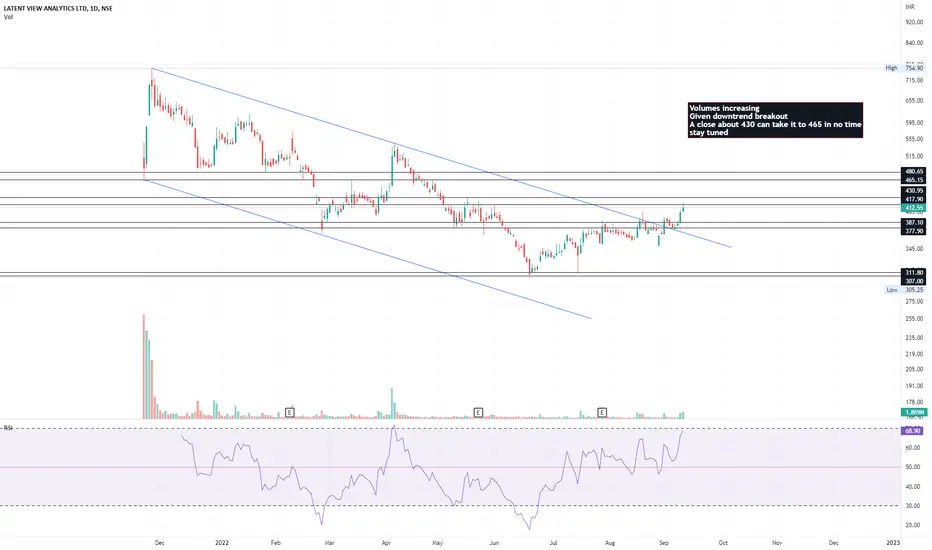Screen dimensions: 932x550
Task: Click the current price 412.55 label
Action: (914, 208)
